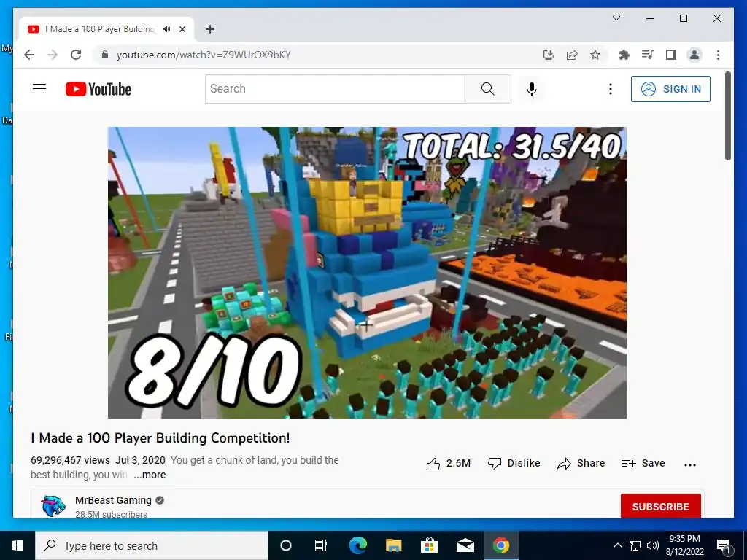Bookmark this tab with star icon
The image size is (747, 560).
click(x=595, y=55)
